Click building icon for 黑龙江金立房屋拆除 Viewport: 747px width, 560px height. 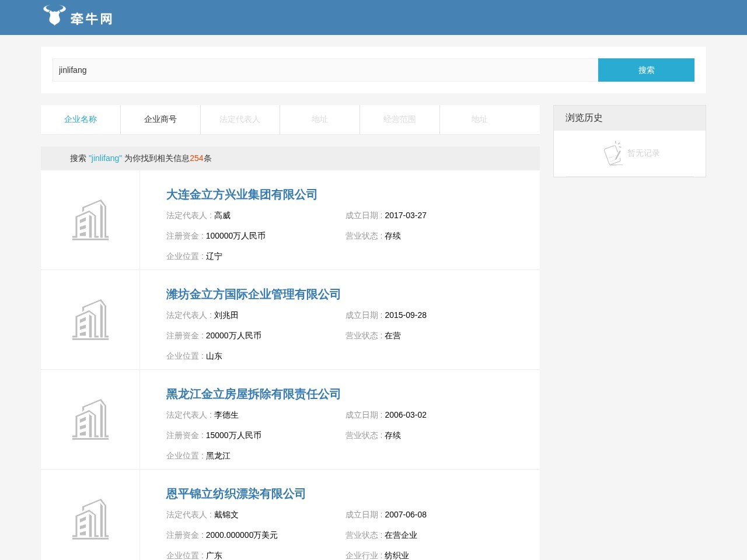pos(90,419)
